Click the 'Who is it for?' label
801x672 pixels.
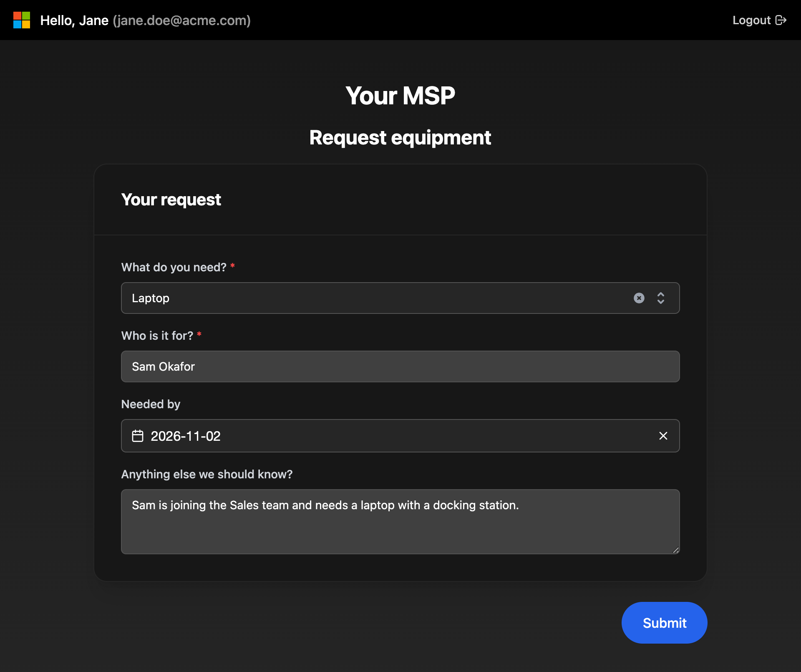157,336
